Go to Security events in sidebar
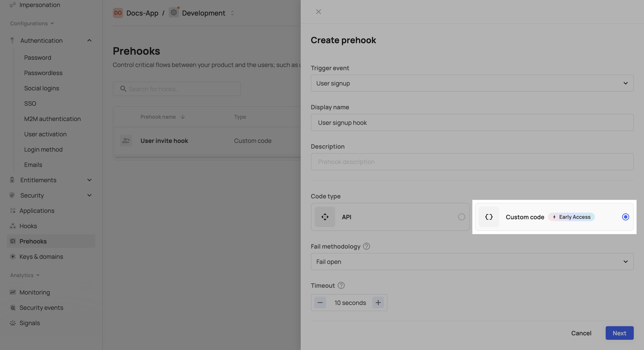Image resolution: width=644 pixels, height=350 pixels. 41,307
